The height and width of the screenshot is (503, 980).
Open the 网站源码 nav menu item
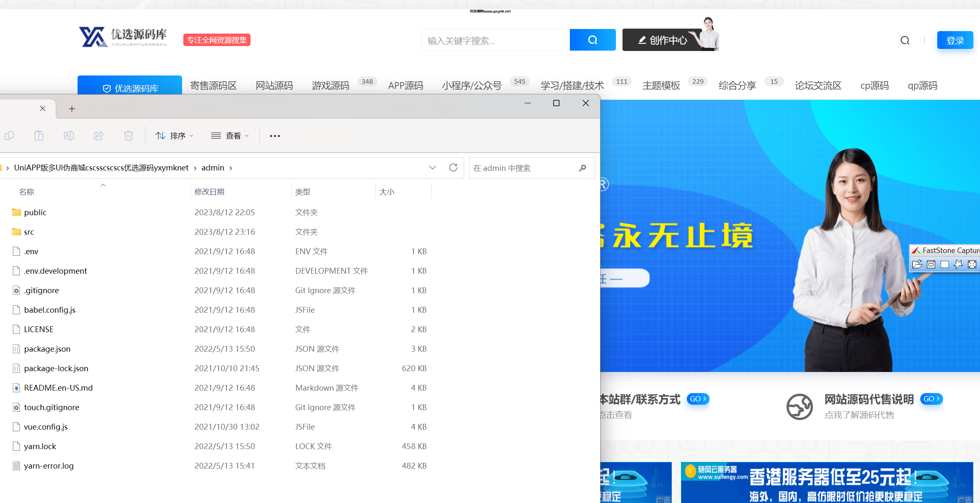pos(274,86)
